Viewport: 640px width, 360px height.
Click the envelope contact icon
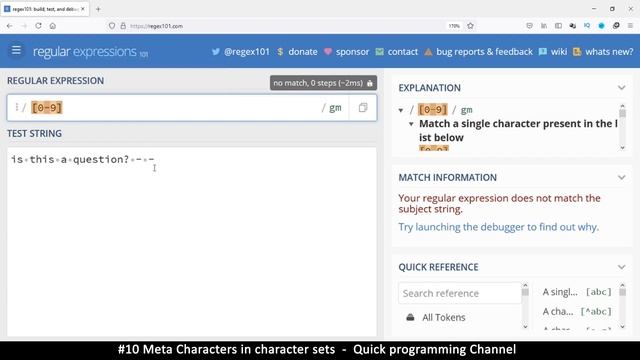point(380,52)
